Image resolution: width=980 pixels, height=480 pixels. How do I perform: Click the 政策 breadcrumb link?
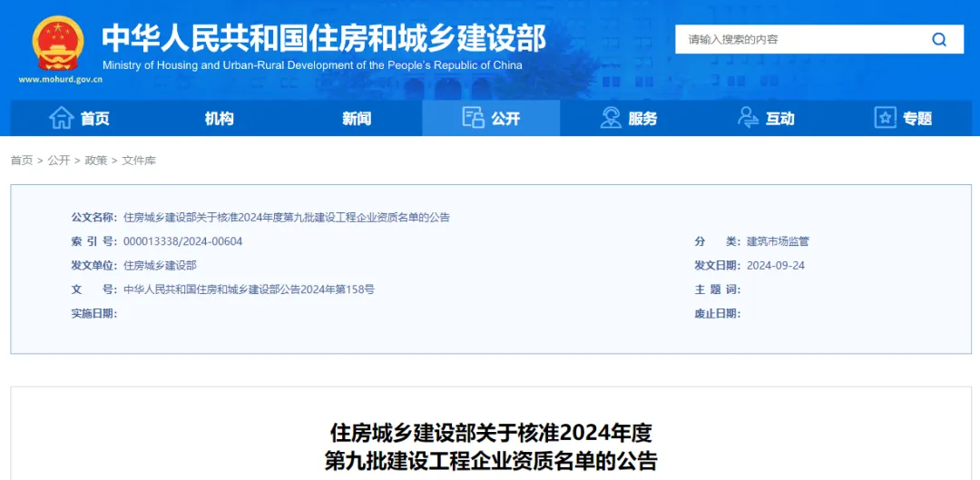tap(96, 161)
